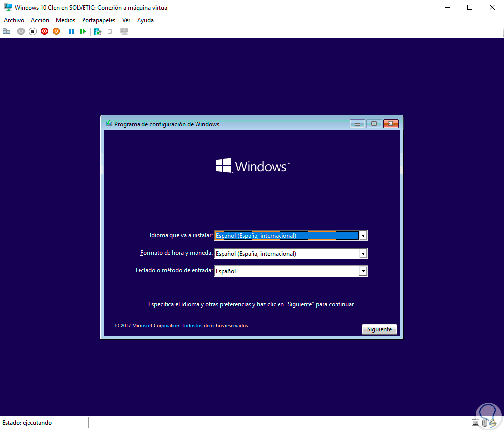Screen dimensions: 504x430
Task: Click the 'Estado: ejecutando' status text
Action: coord(27,423)
